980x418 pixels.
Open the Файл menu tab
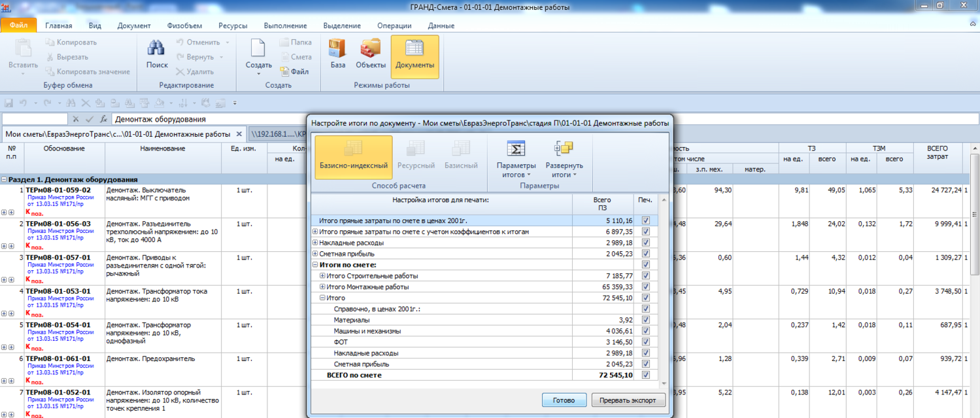coord(18,25)
